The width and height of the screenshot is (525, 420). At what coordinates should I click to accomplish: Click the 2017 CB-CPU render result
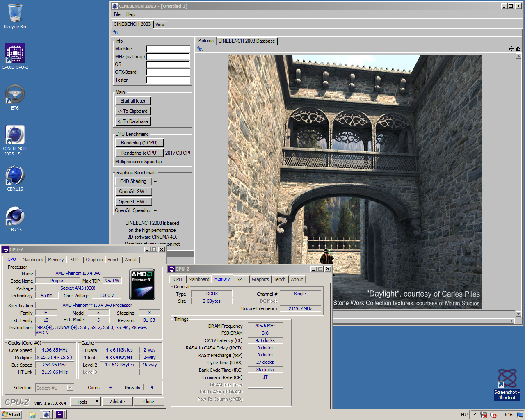pyautogui.click(x=178, y=153)
